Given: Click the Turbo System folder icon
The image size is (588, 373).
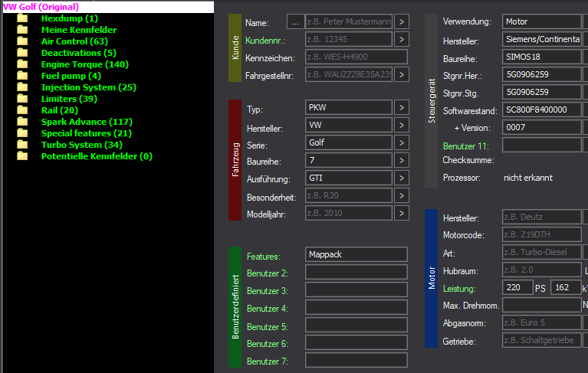Looking at the screenshot, I should coord(22,145).
